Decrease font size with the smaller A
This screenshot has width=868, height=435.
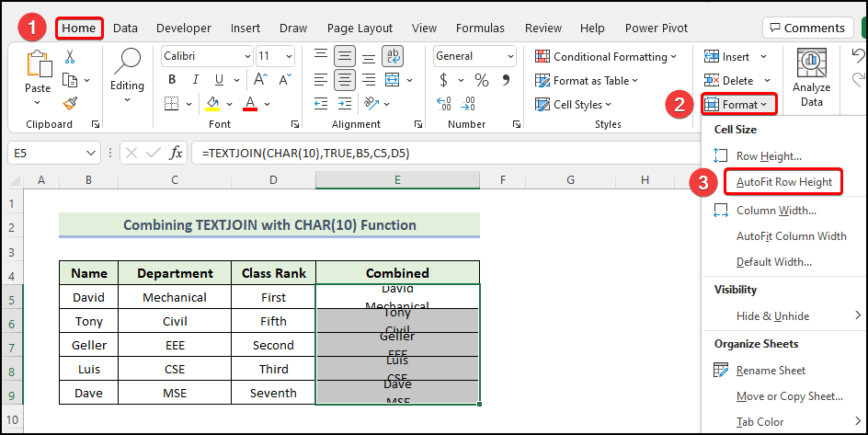coord(284,80)
